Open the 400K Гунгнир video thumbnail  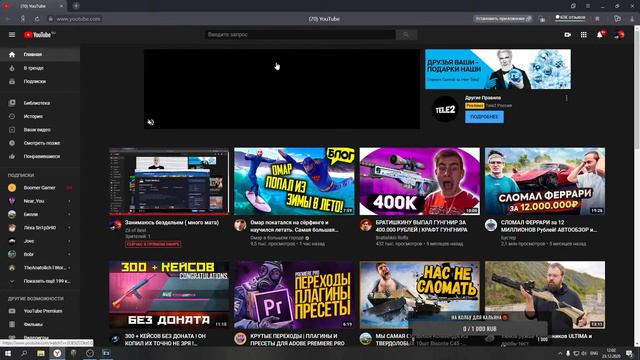click(x=420, y=181)
